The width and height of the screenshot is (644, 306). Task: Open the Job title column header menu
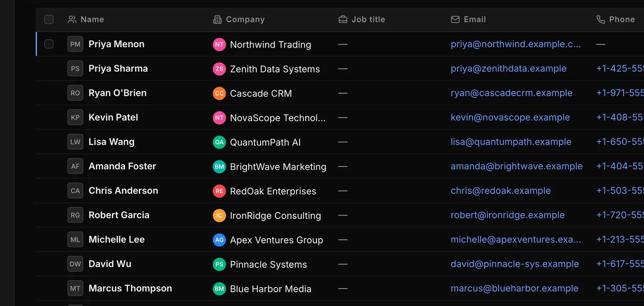pyautogui.click(x=368, y=19)
